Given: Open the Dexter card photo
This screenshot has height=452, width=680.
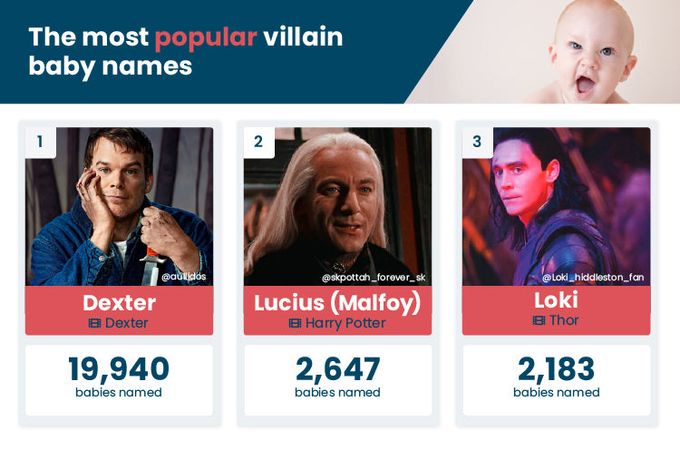Looking at the screenshot, I should click(120, 205).
